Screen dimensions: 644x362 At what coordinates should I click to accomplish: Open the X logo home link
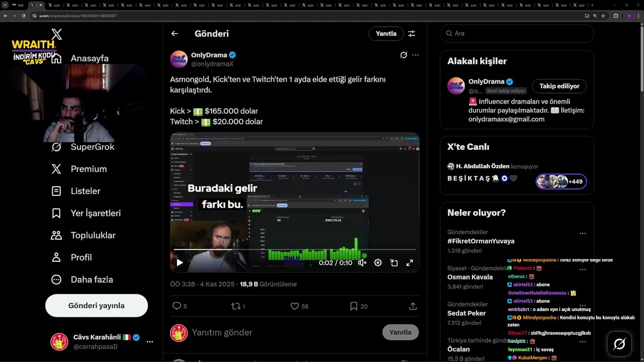56,34
